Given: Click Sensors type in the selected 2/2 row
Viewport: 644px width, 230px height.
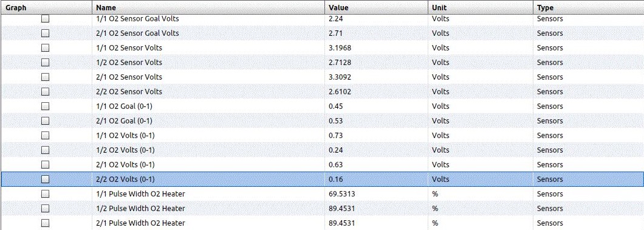Looking at the screenshot, I should [550, 179].
